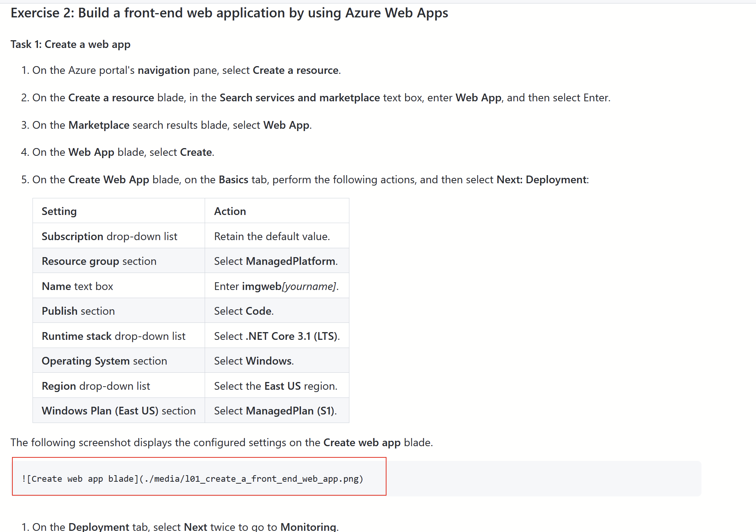Click step 1 mentioning Create a resource

(186, 70)
